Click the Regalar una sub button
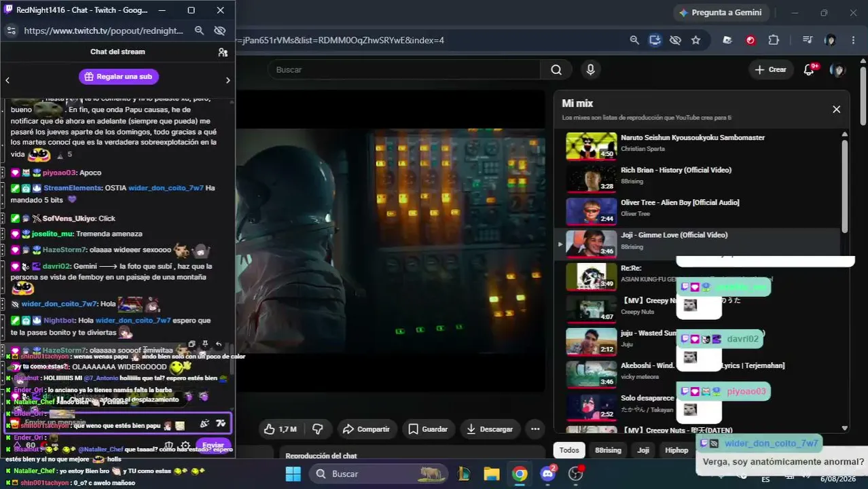 pyautogui.click(x=119, y=77)
